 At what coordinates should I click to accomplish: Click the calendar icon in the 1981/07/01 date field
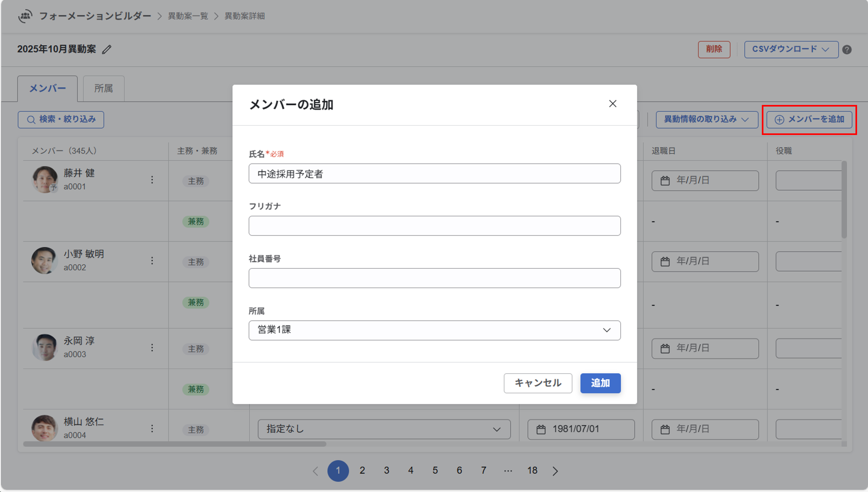tap(541, 430)
